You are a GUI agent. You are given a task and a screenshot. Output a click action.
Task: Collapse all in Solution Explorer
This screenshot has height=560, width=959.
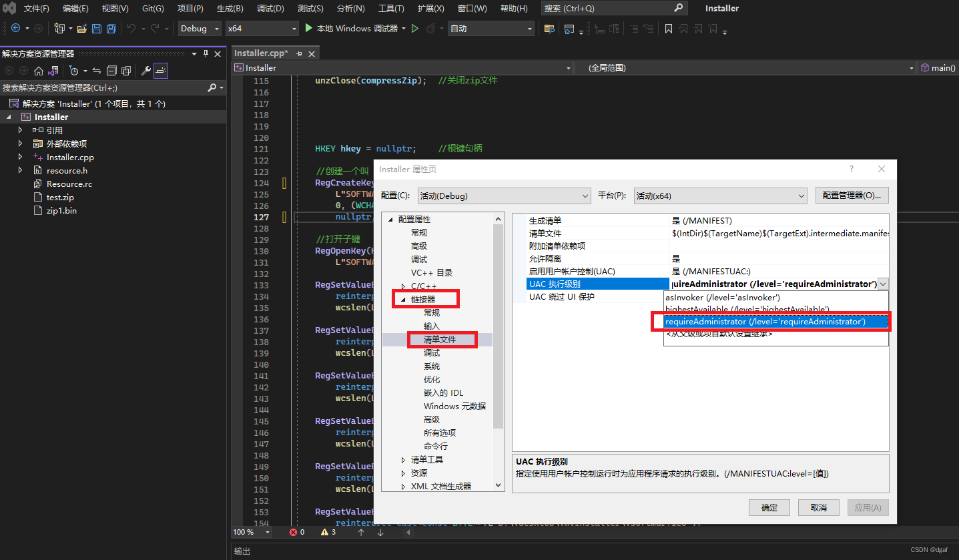(111, 71)
